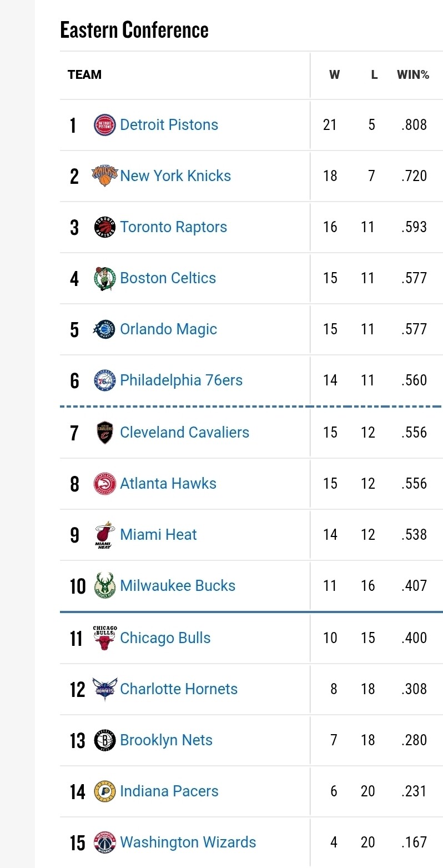Image resolution: width=443 pixels, height=868 pixels.
Task: Click the TEAM column header
Action: pos(84,75)
